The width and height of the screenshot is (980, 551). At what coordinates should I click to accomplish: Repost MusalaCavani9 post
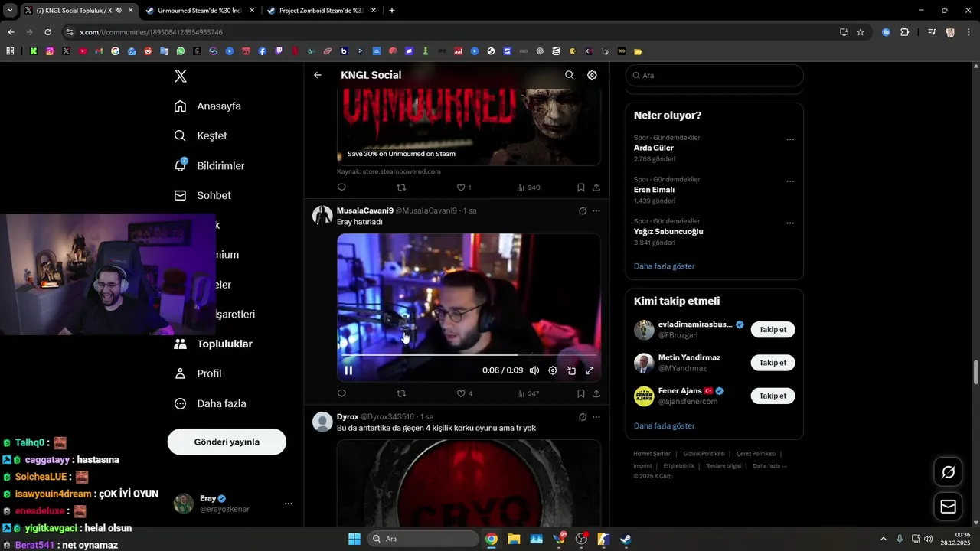[401, 393]
